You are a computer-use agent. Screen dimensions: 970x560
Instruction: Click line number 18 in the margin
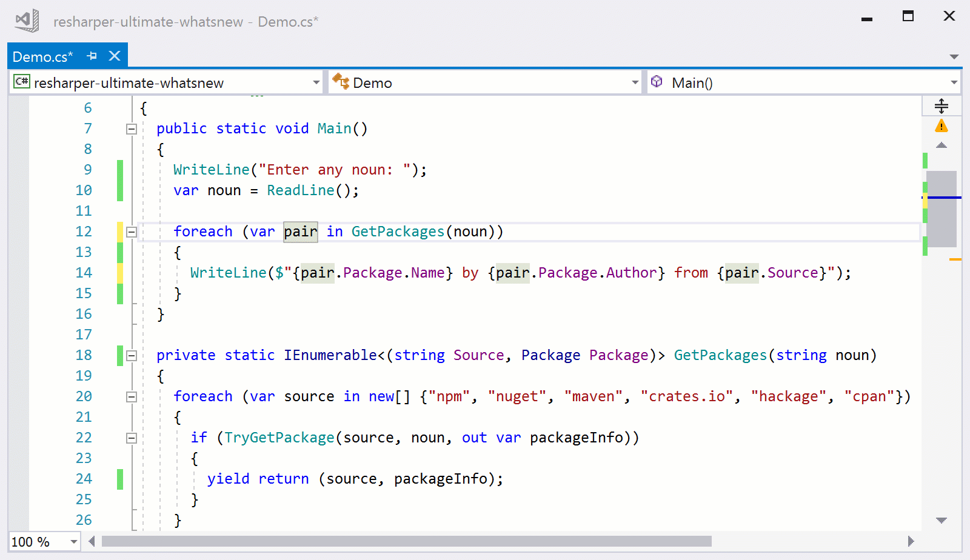coord(84,355)
